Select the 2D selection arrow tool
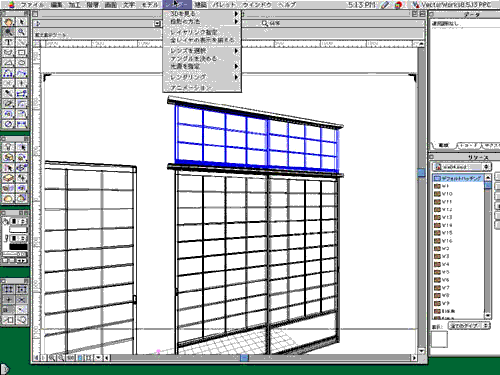Image resolution: width=500 pixels, height=375 pixels. [x=21, y=22]
